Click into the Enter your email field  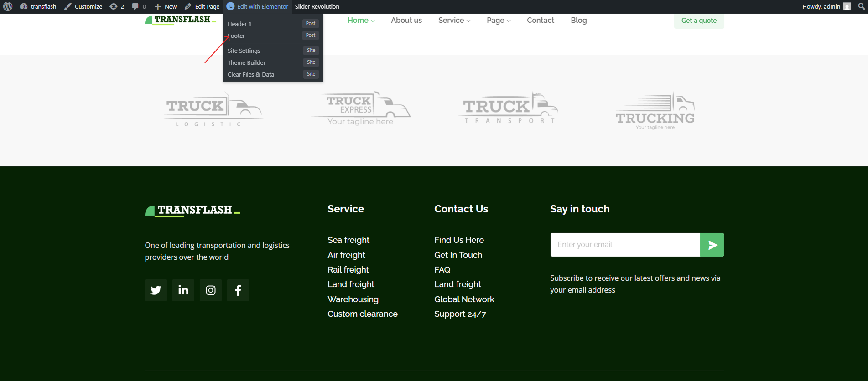tap(625, 245)
